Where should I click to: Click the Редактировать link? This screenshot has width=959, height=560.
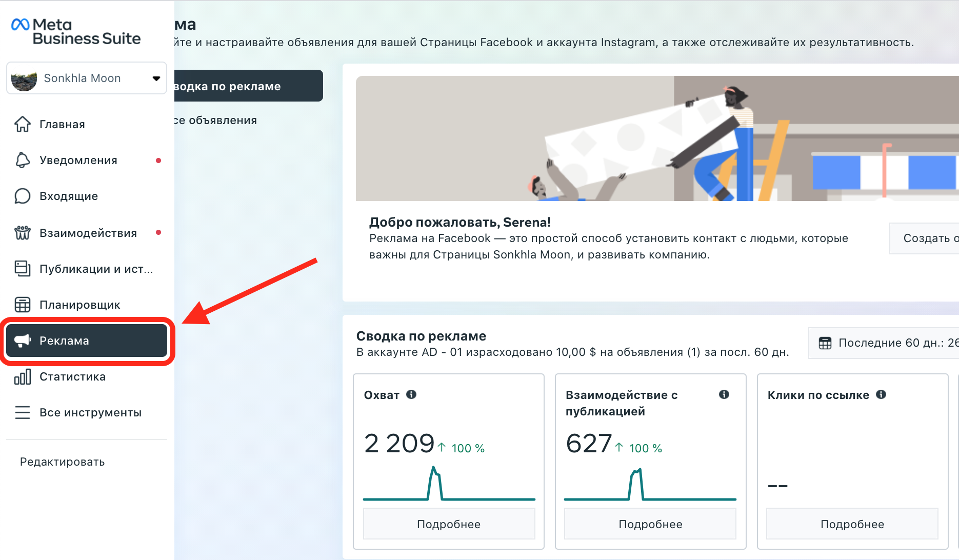coord(63,462)
